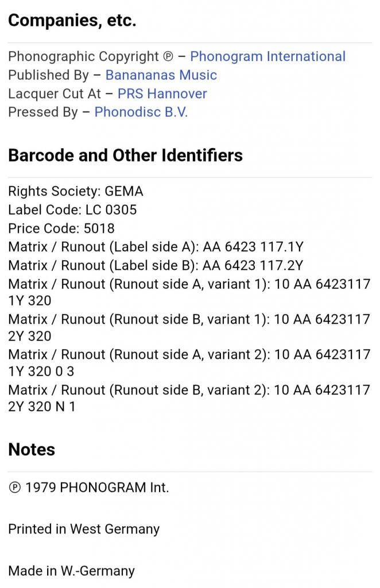Select the Companies, etc. heading
This screenshot has width=380, height=588.
coord(72,20)
